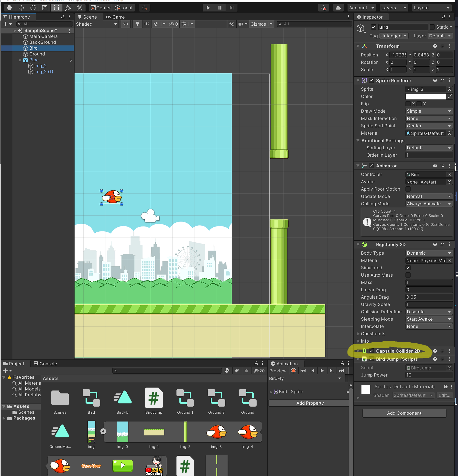Select the Rotate tool
Screen dimensions: 458x476
(33, 8)
